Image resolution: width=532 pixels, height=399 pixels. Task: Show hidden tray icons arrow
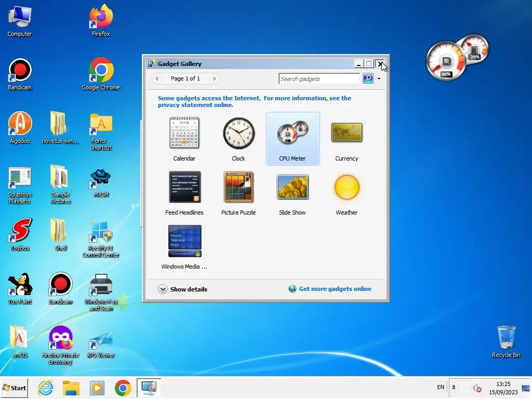point(454,388)
